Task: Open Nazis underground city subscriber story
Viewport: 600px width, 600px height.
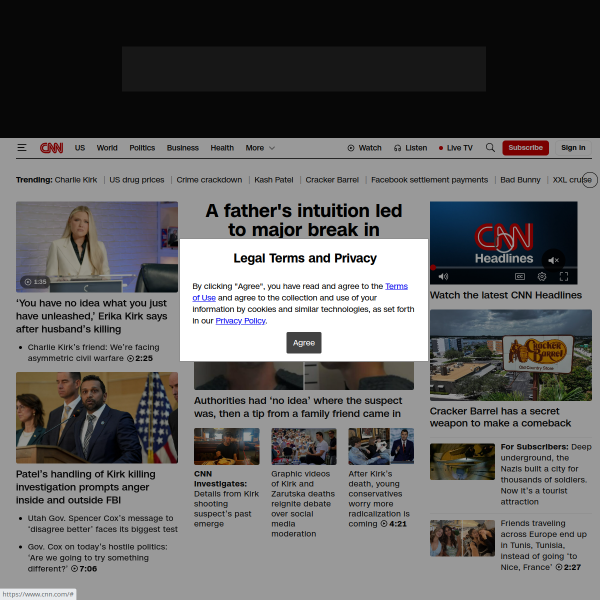Action: click(546, 474)
